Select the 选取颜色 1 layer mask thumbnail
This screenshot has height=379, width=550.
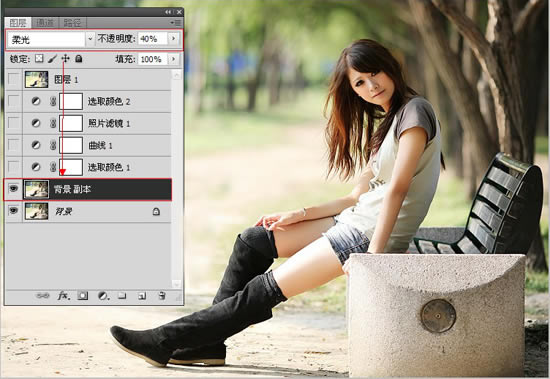click(71, 167)
